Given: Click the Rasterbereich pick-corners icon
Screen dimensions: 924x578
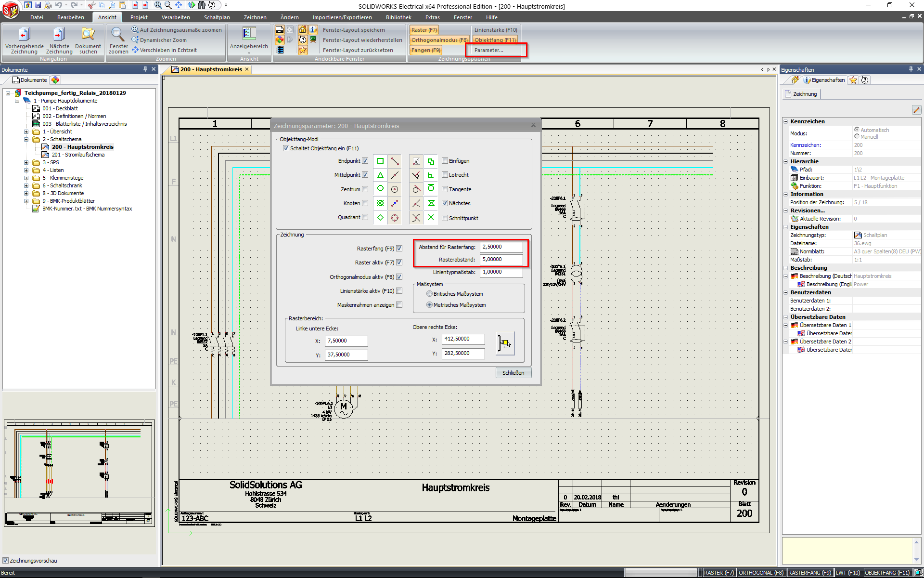Looking at the screenshot, I should click(505, 343).
